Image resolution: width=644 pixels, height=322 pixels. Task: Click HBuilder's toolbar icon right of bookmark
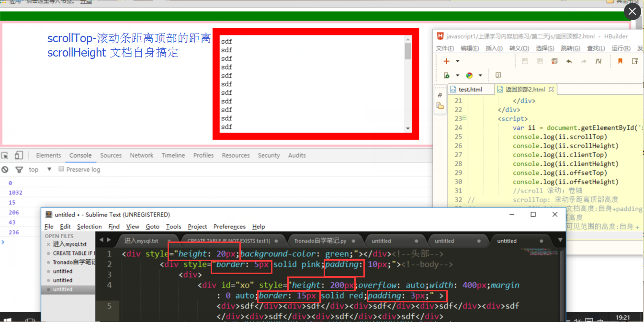635,61
